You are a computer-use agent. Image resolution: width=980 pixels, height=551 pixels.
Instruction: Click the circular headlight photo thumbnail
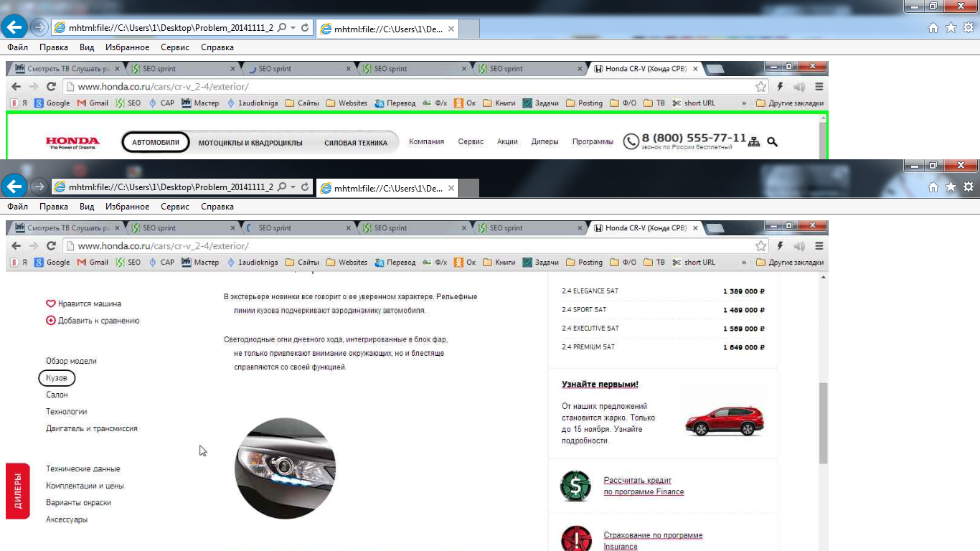(x=285, y=468)
